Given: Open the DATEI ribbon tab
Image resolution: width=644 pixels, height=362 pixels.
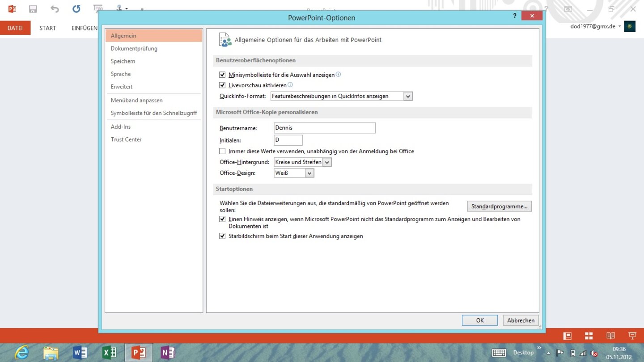Looking at the screenshot, I should point(15,28).
